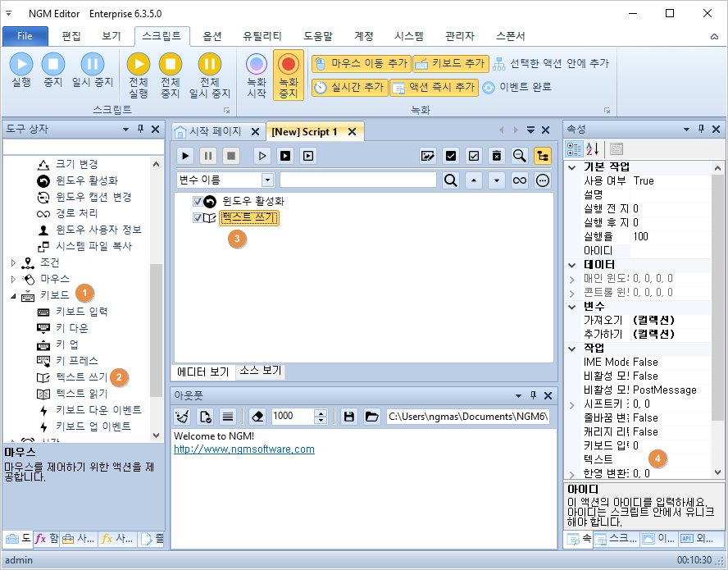Click 선택한 액션 안에 추가
Viewport: 728px width, 570px height.
click(551, 64)
